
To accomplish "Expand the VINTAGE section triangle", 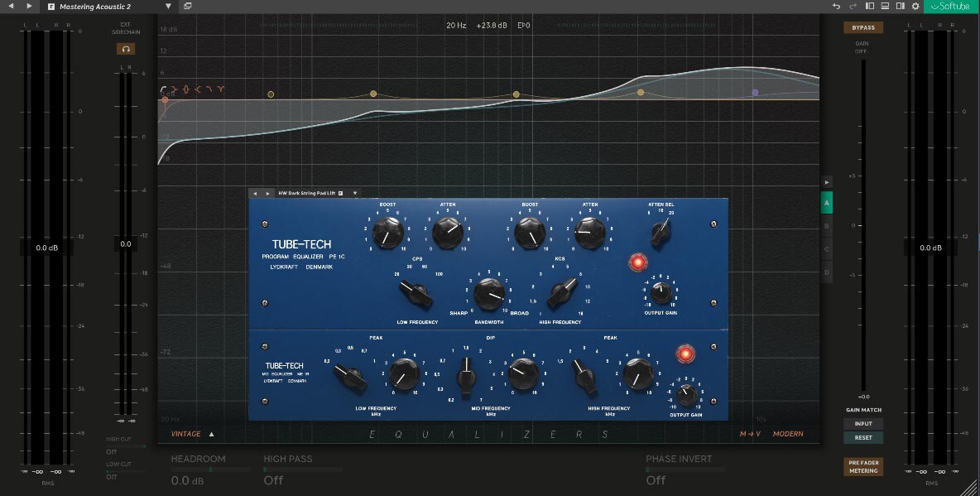I will click(211, 434).
